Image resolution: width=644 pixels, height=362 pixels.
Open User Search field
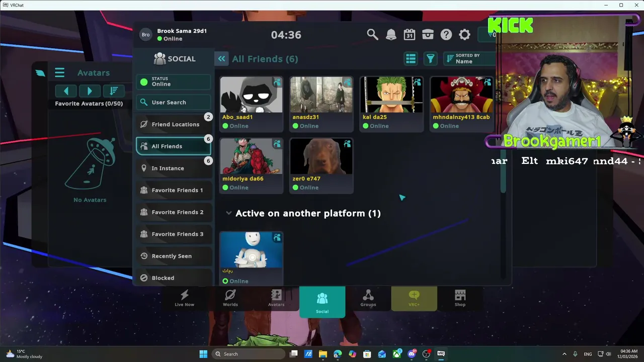point(174,102)
